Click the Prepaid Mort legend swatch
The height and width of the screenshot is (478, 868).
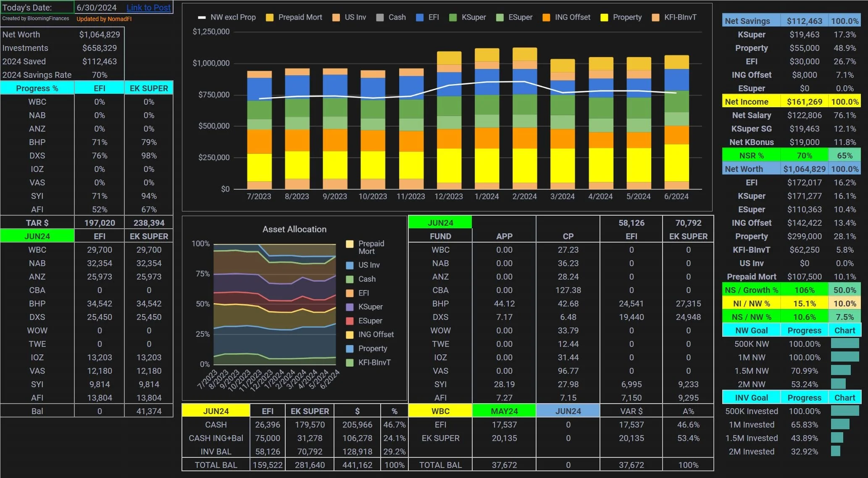pos(270,17)
